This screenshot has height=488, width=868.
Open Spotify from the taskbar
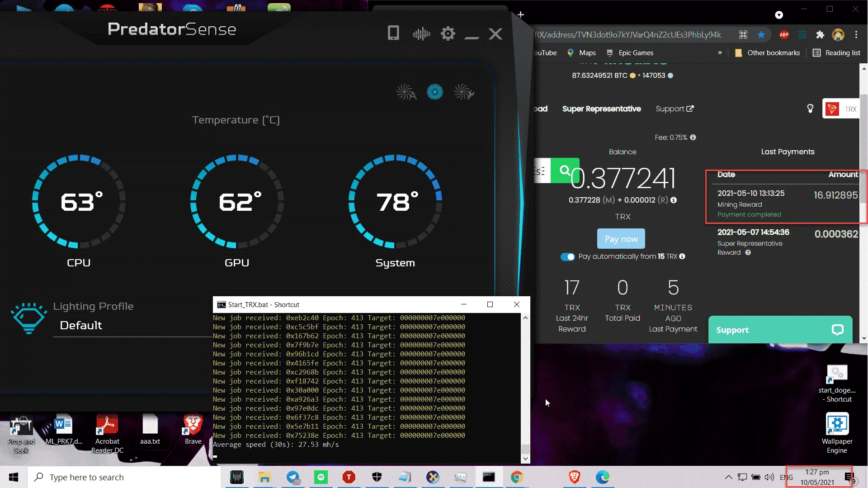321,477
